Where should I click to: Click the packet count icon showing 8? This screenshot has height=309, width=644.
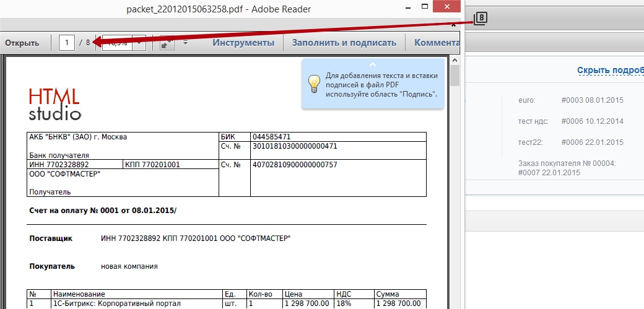481,19
